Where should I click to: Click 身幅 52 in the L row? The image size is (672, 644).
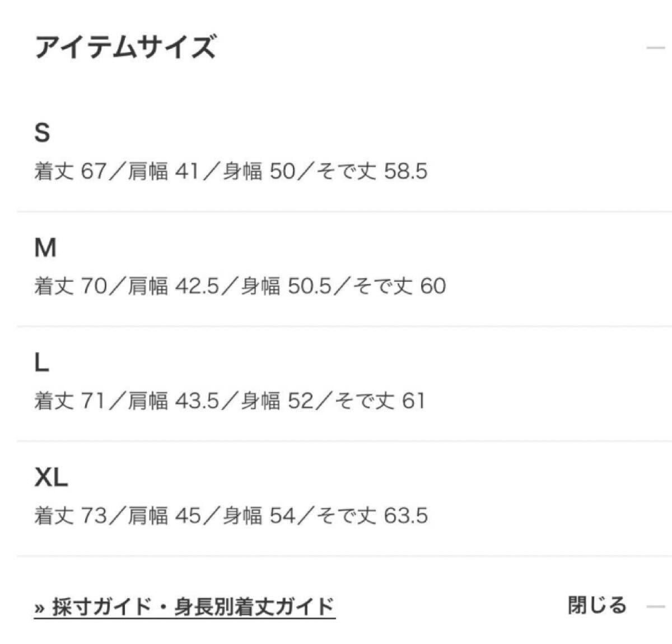[x=278, y=401]
